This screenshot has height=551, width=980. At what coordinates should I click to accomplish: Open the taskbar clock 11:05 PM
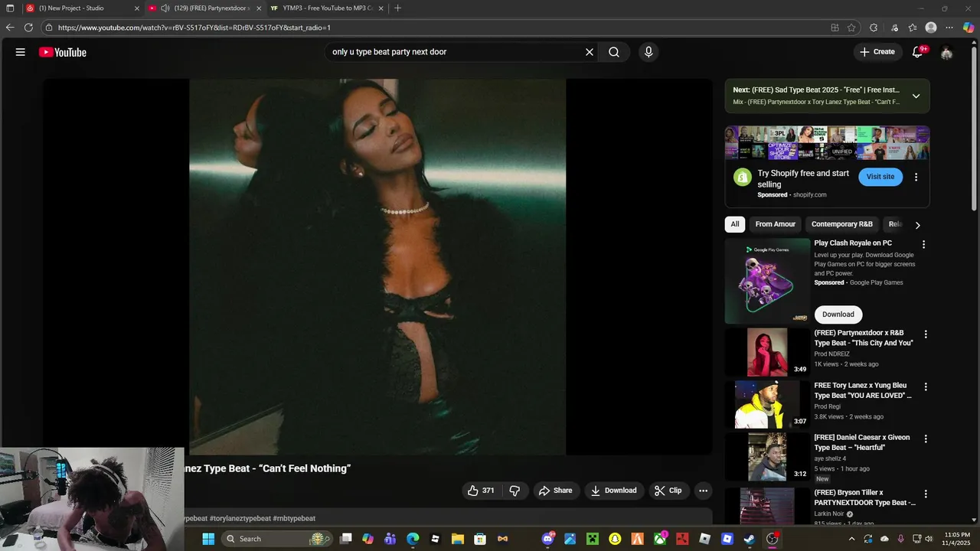click(957, 539)
